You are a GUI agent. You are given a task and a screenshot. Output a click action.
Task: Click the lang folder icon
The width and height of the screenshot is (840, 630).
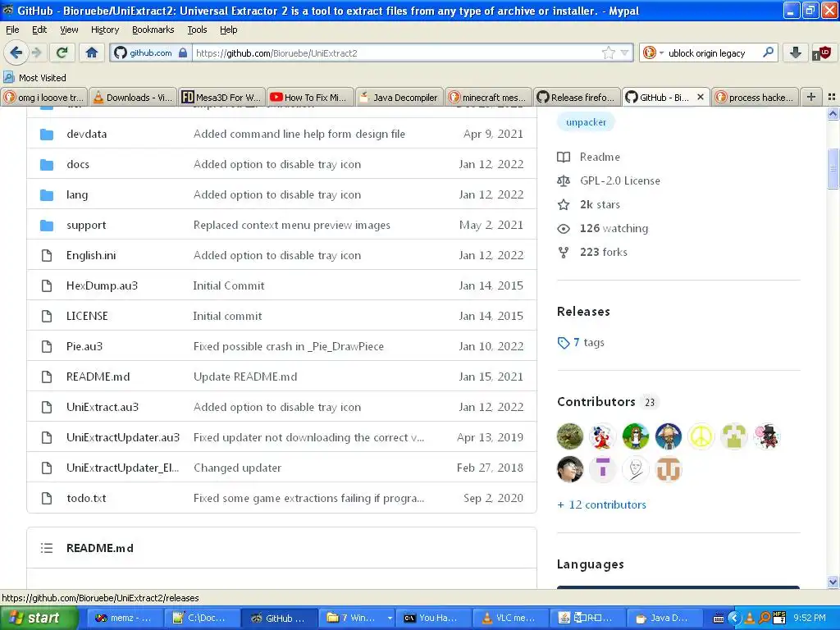pos(47,195)
